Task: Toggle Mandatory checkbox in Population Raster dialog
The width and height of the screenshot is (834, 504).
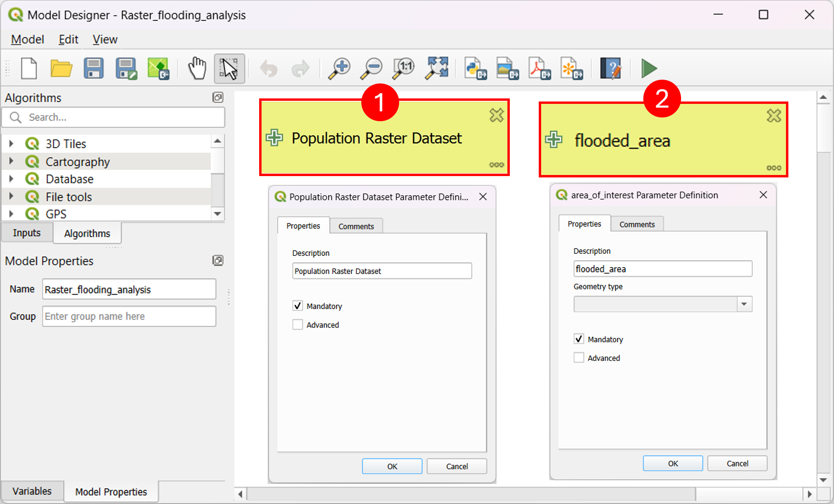Action: click(x=298, y=306)
